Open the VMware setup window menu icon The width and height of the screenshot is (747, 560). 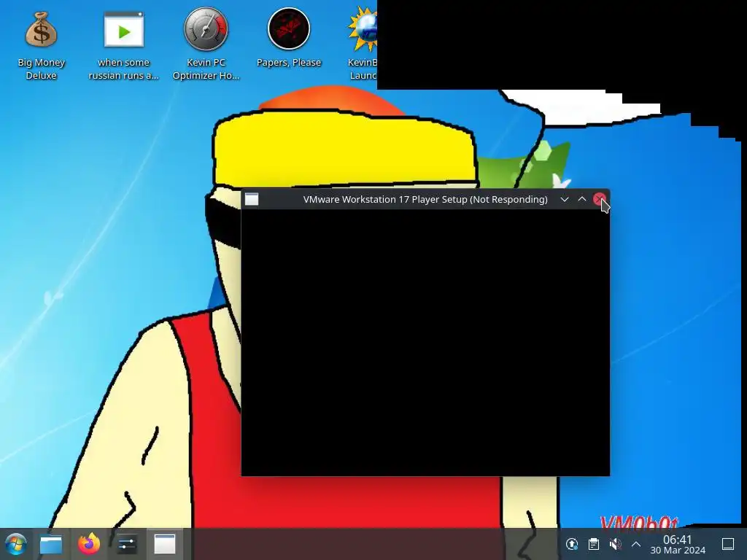[252, 199]
